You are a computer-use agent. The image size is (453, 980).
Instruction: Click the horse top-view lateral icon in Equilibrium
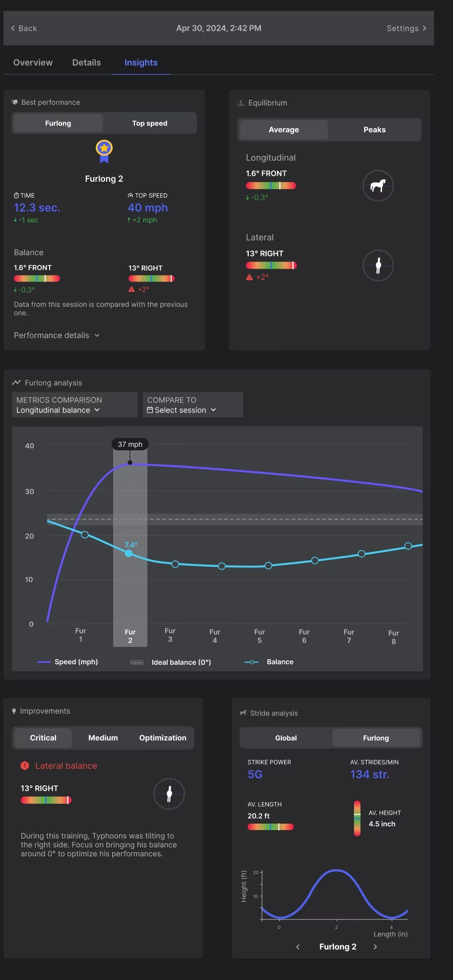point(378,266)
